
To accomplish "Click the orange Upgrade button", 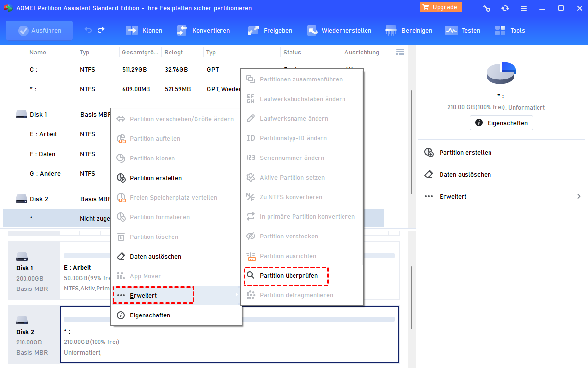I will point(441,7).
